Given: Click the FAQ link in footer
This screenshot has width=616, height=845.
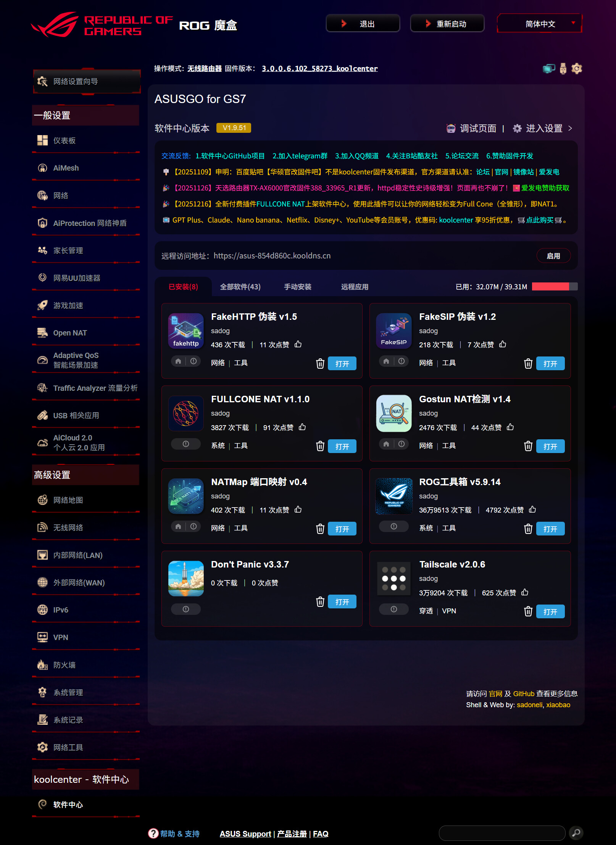Looking at the screenshot, I should (321, 834).
